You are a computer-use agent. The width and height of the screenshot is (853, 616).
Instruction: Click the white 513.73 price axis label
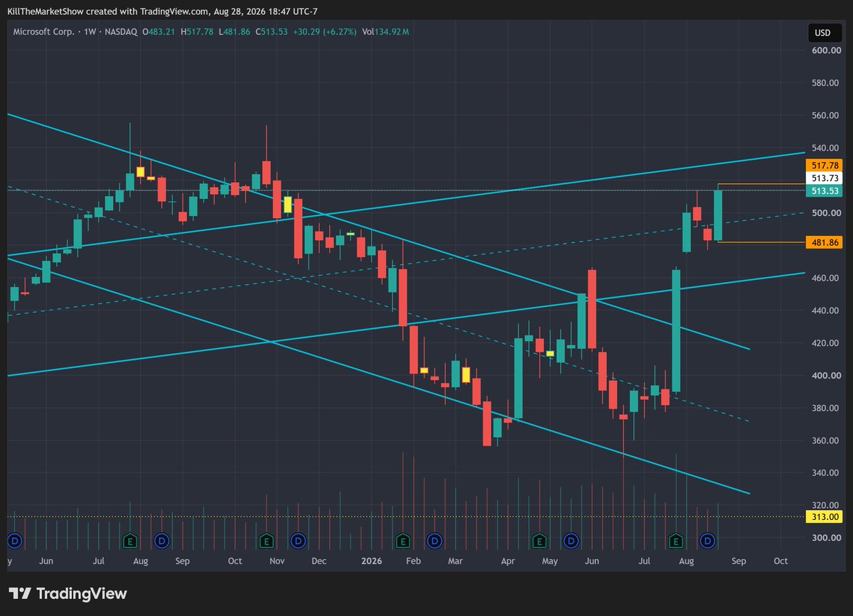coord(825,178)
